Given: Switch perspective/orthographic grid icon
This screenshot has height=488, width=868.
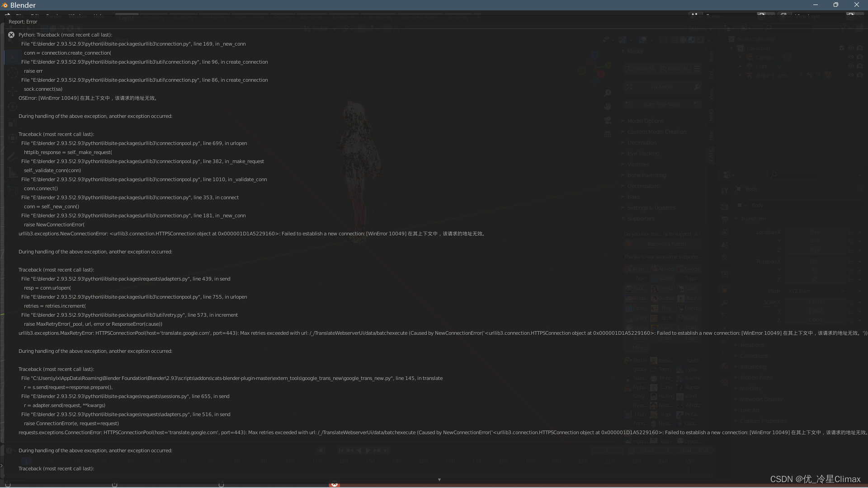Looking at the screenshot, I should (608, 134).
